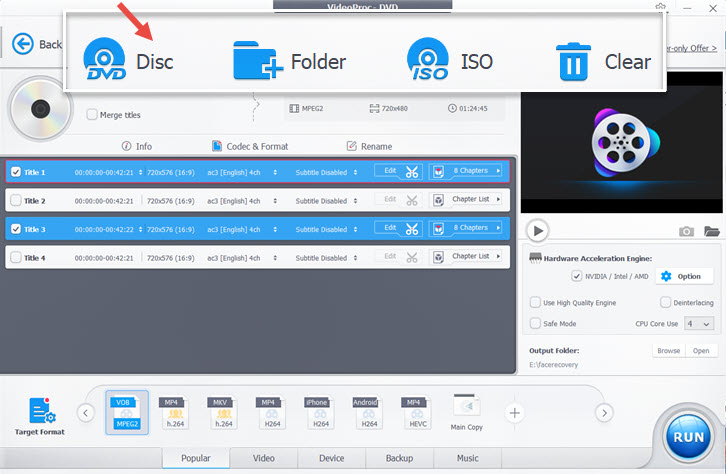Toggle the NVIDIA / Intel / AMD checkbox
Image resolution: width=726 pixels, height=474 pixels.
[x=576, y=276]
